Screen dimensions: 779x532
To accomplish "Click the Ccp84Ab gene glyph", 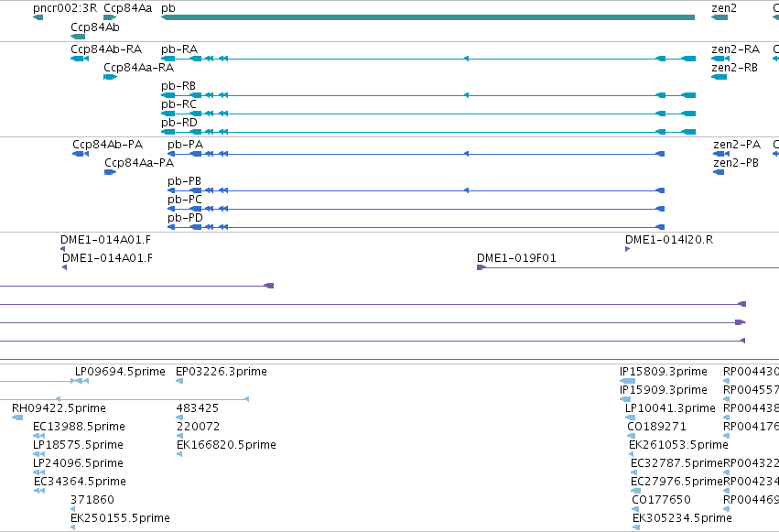I will click(78, 37).
